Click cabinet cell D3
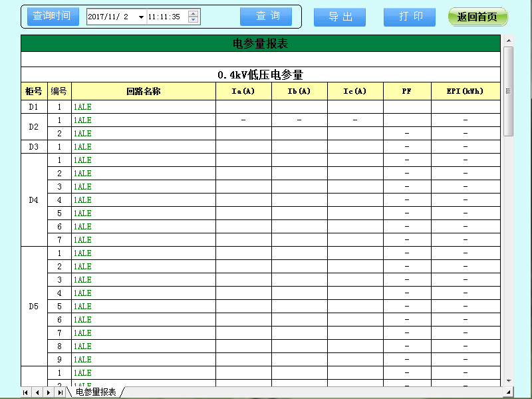 pyautogui.click(x=34, y=147)
